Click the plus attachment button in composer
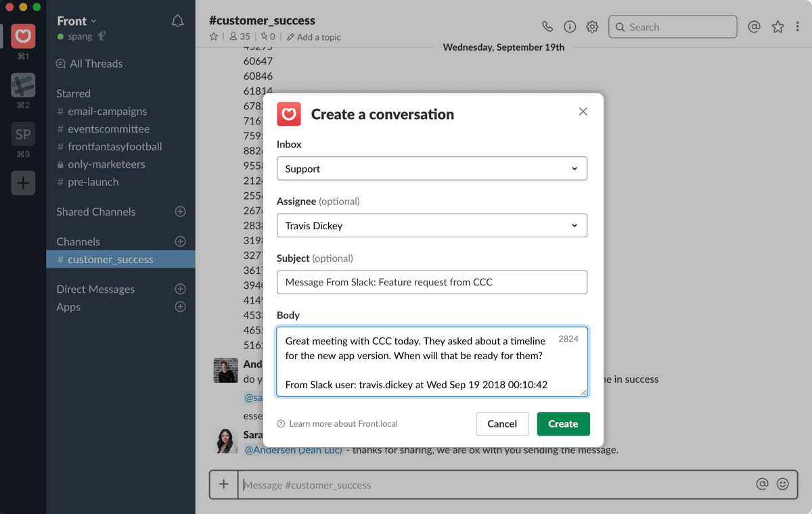812x514 pixels. (223, 484)
